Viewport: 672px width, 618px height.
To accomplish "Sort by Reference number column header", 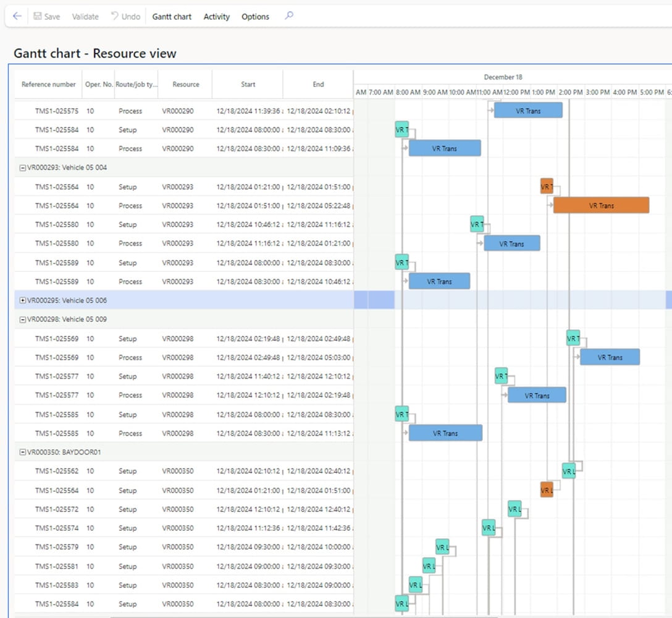I will click(x=48, y=85).
